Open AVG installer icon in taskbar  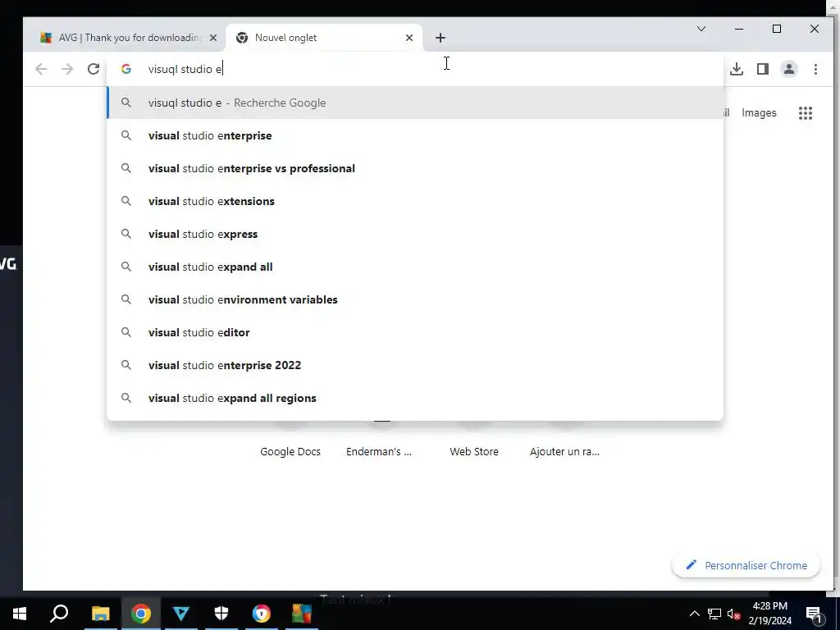pos(302,614)
